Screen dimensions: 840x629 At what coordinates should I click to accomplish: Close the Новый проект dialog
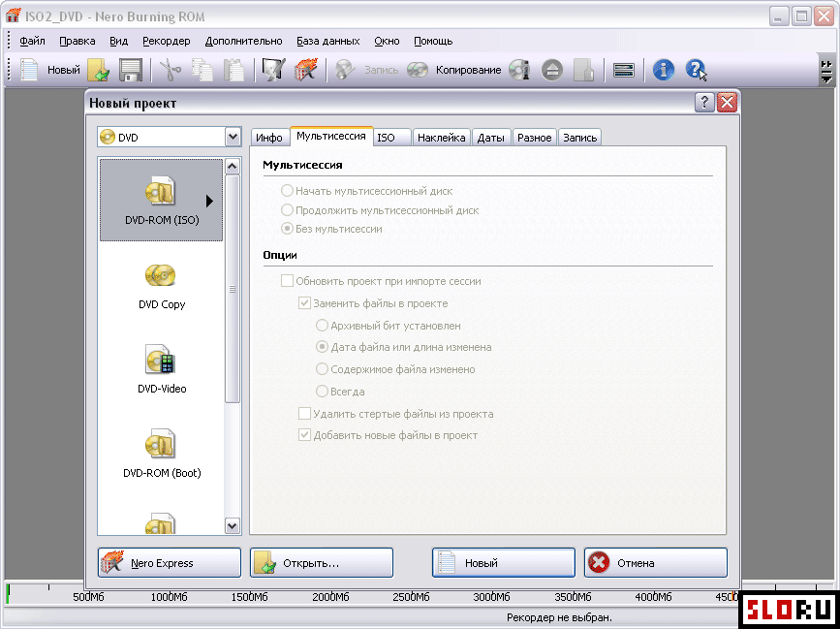point(727,103)
